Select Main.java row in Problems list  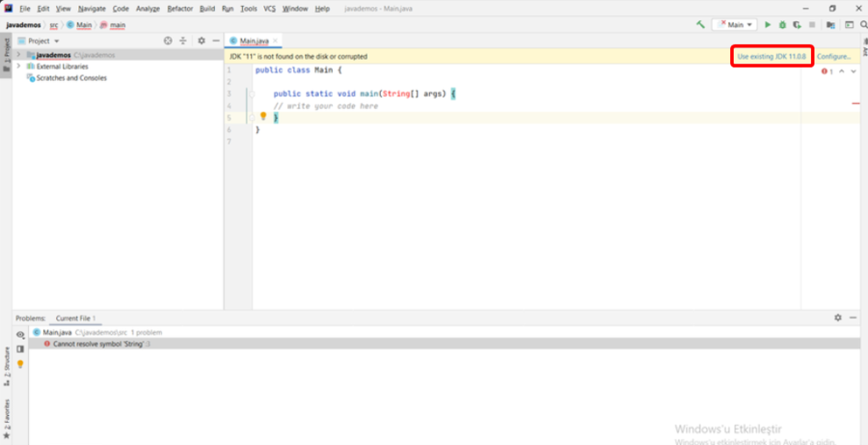443,332
